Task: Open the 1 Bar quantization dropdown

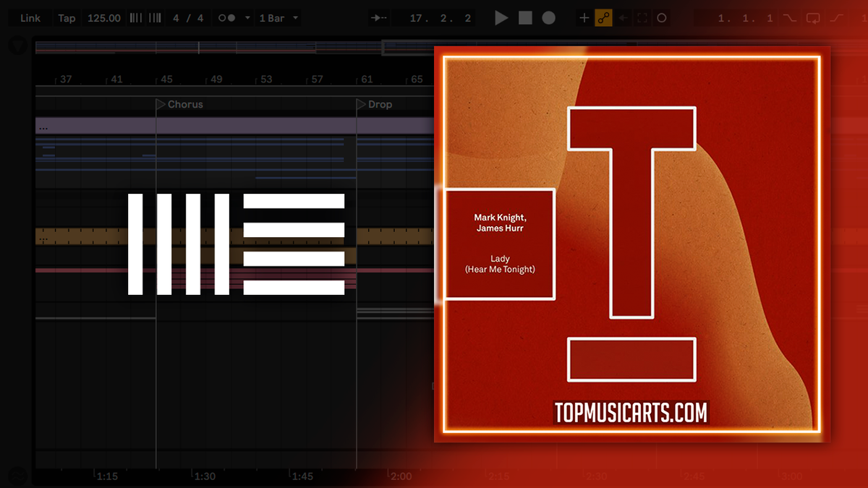Action: [297, 17]
